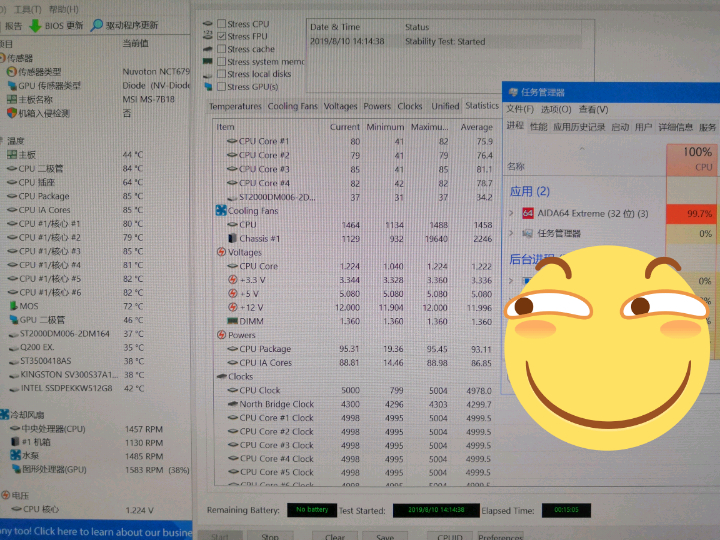Click the +5 V voltage icon
This screenshot has width=720, height=540.
click(x=233, y=293)
